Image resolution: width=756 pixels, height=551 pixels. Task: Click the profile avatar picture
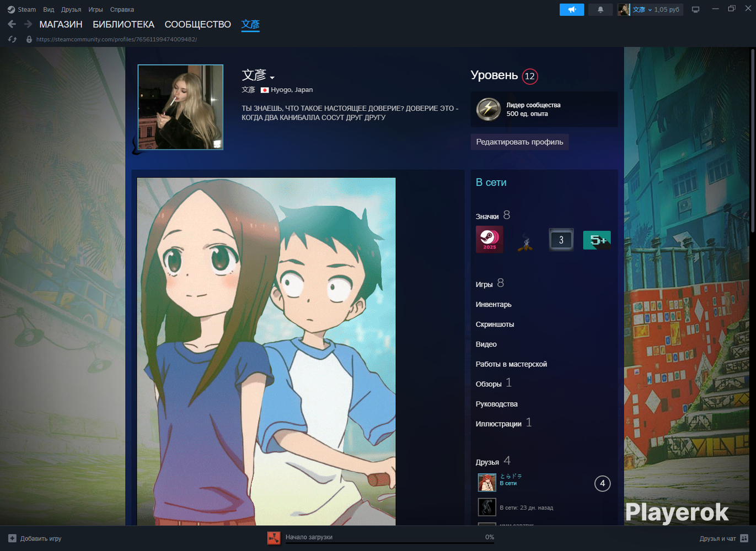click(x=180, y=107)
